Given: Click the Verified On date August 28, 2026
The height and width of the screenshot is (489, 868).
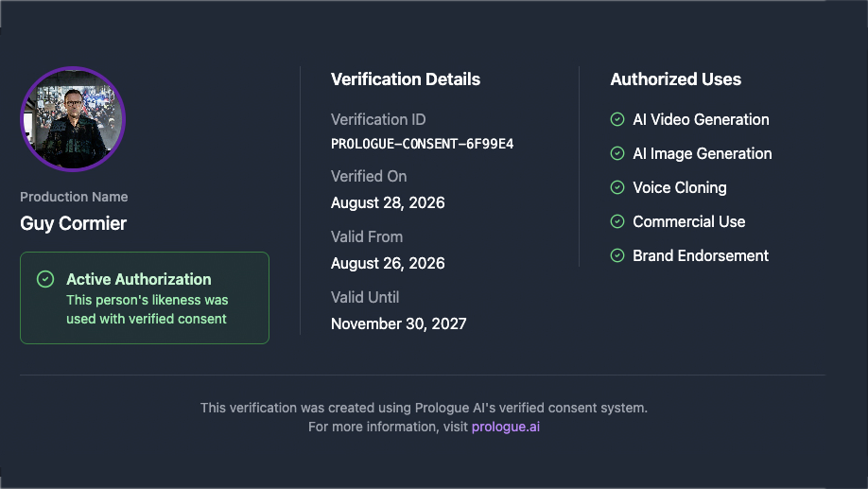Looking at the screenshot, I should (x=388, y=202).
